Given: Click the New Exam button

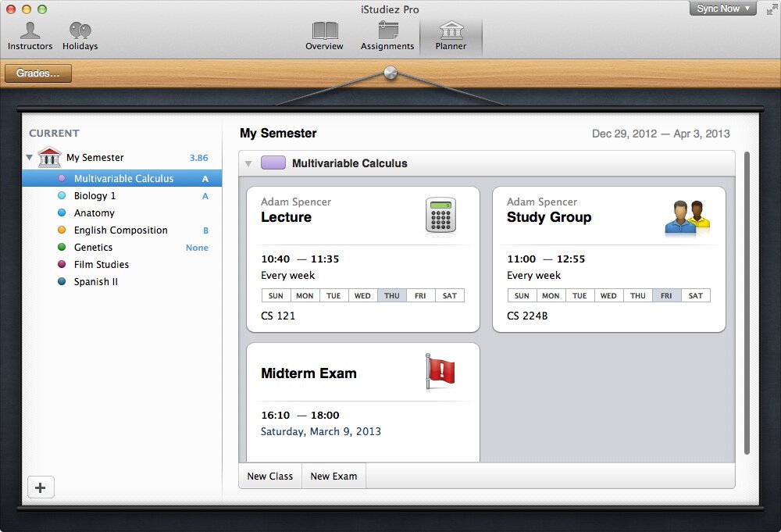Looking at the screenshot, I should [x=333, y=477].
